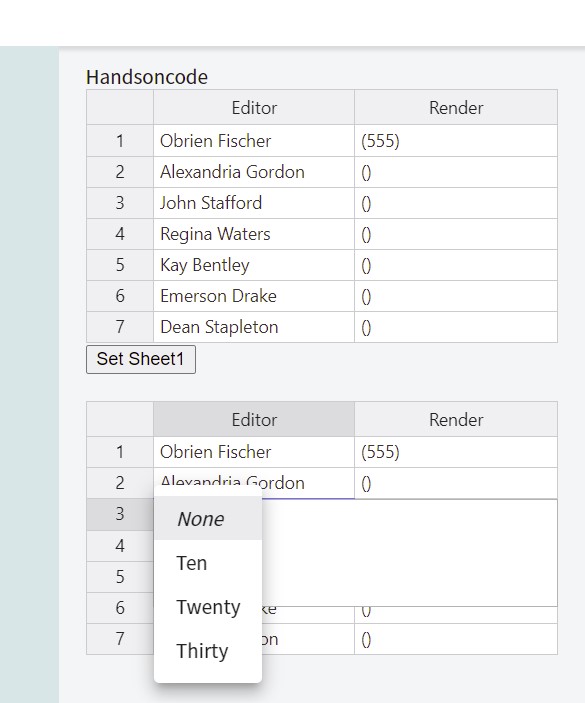Screen dimensions: 585x703
Task: Click Render column header in bottom table
Action: (456, 420)
